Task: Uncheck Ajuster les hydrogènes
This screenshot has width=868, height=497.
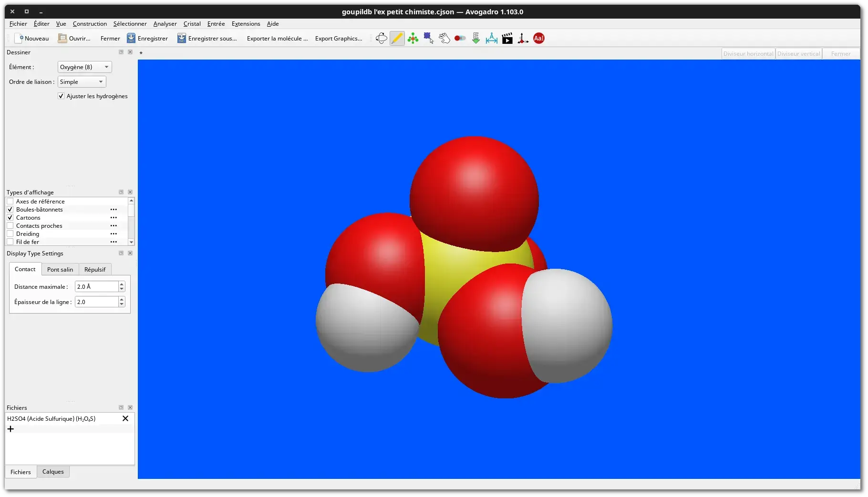Action: [x=61, y=96]
